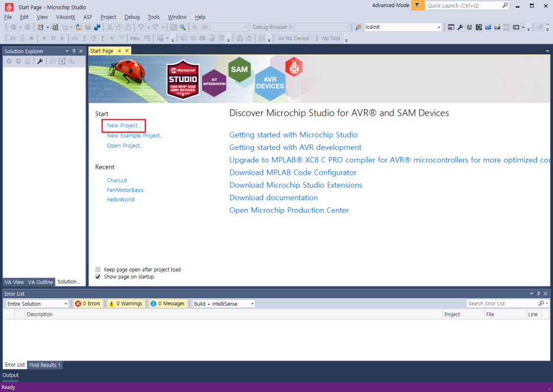
Task: Open the Error List window position arrow
Action: (x=532, y=293)
